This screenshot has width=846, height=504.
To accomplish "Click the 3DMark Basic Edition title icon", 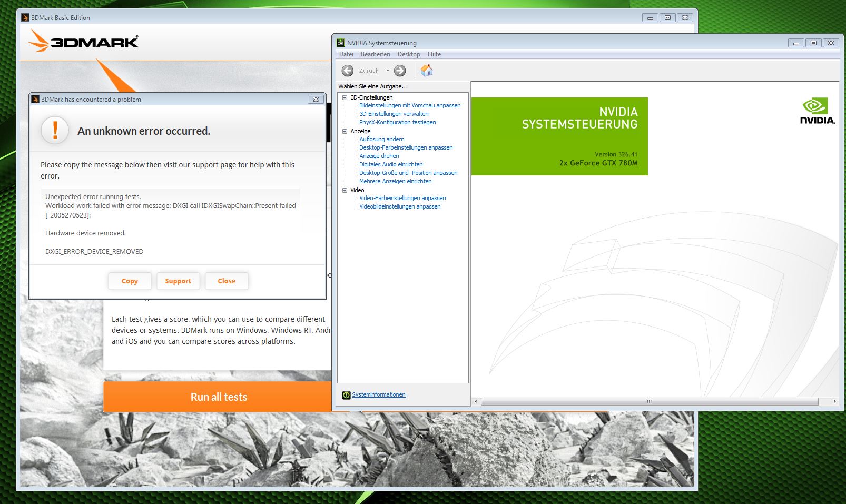I will (x=25, y=17).
